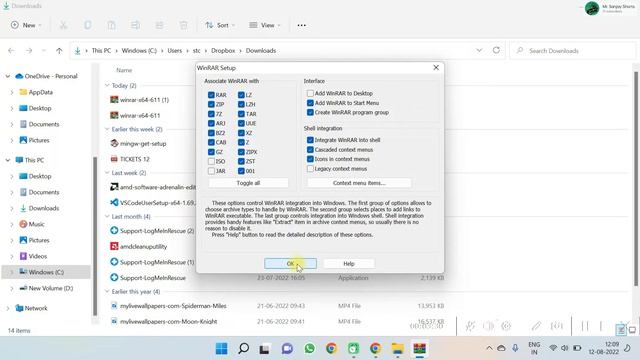The width and height of the screenshot is (640, 360).
Task: Open the View dropdown
Action: pyautogui.click(x=265, y=25)
